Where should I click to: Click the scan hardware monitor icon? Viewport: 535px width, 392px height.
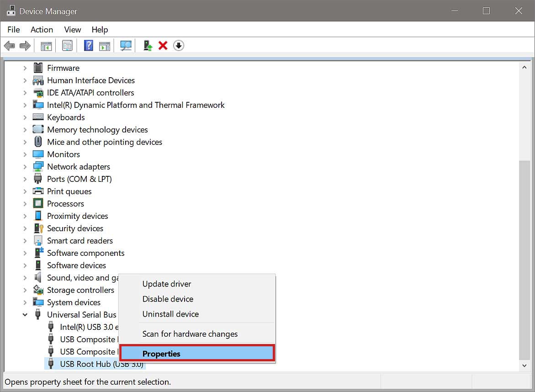coord(126,45)
